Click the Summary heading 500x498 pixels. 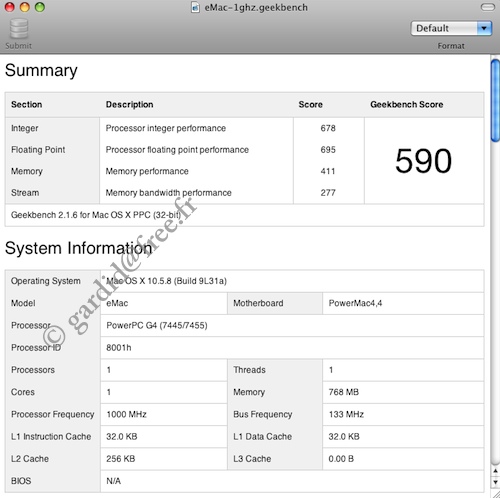(x=41, y=70)
